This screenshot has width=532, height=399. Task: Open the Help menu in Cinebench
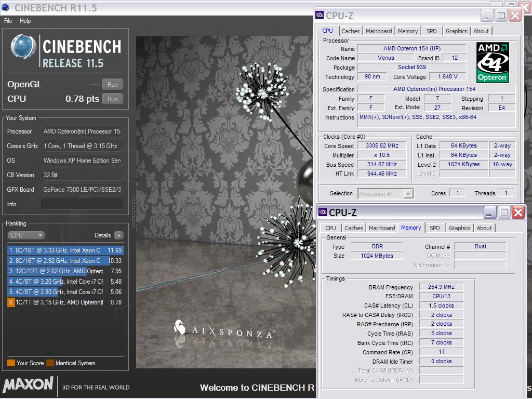[x=25, y=21]
